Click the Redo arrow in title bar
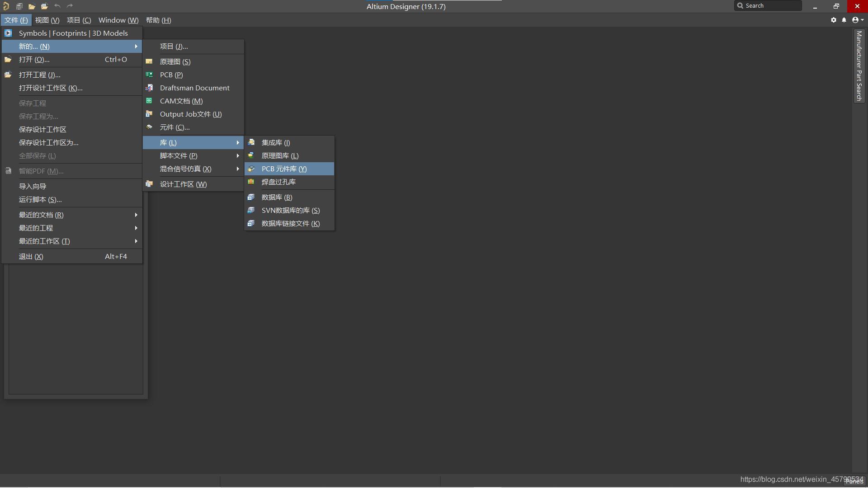The width and height of the screenshot is (868, 488). click(70, 6)
